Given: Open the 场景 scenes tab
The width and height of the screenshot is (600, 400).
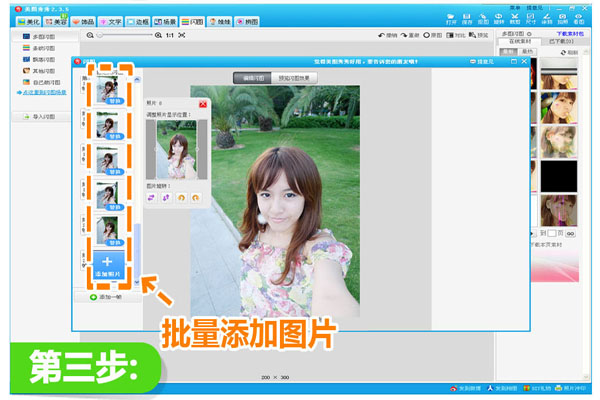Looking at the screenshot, I should [x=165, y=22].
